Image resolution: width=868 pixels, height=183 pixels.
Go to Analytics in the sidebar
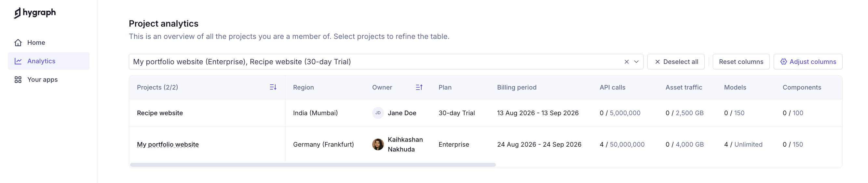click(x=48, y=61)
